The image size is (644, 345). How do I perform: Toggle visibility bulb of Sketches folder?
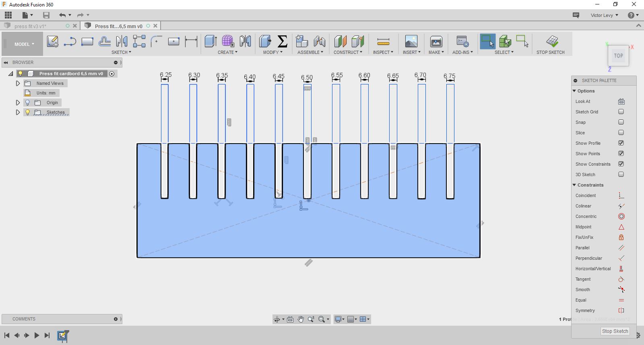[28, 112]
